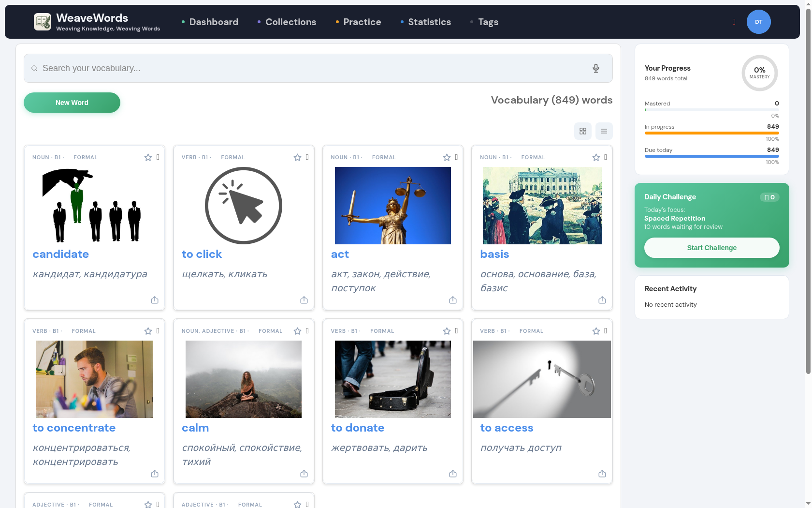
Task: Click share icon on calm card
Action: (x=304, y=474)
